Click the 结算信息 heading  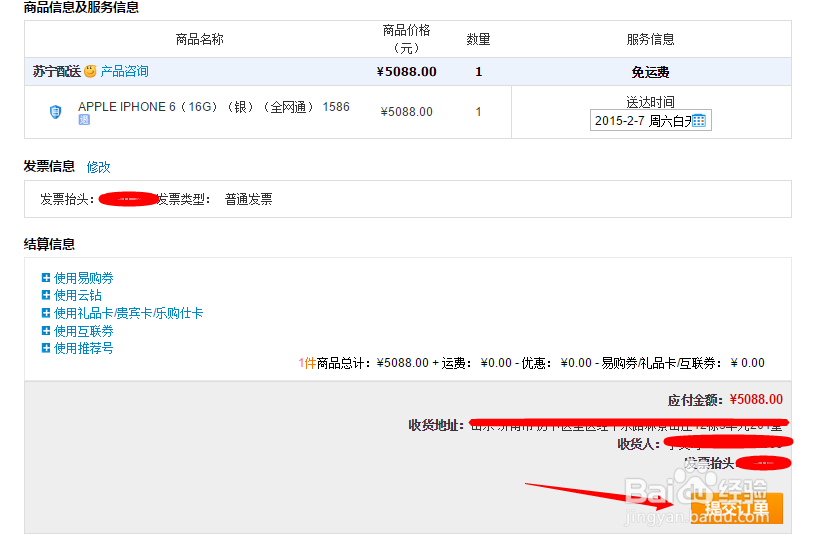tap(49, 244)
